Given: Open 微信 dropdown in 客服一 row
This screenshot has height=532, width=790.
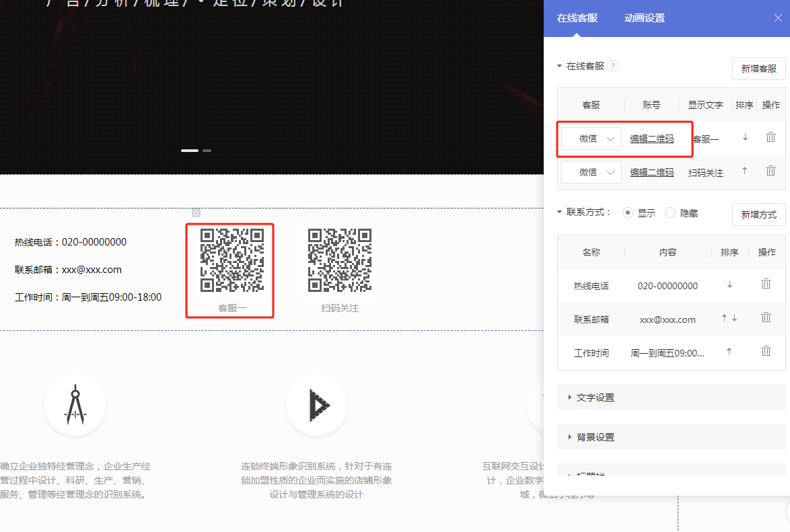Looking at the screenshot, I should coord(591,139).
